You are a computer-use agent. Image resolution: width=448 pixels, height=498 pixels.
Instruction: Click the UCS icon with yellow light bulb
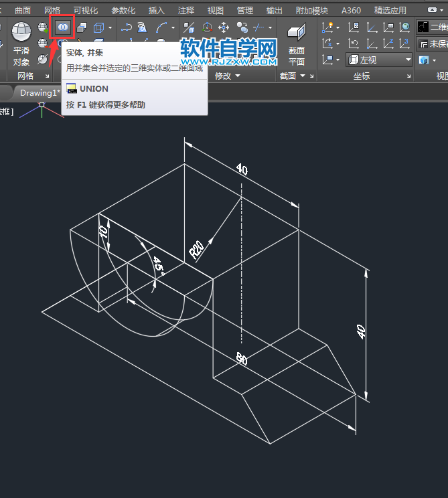point(327,27)
